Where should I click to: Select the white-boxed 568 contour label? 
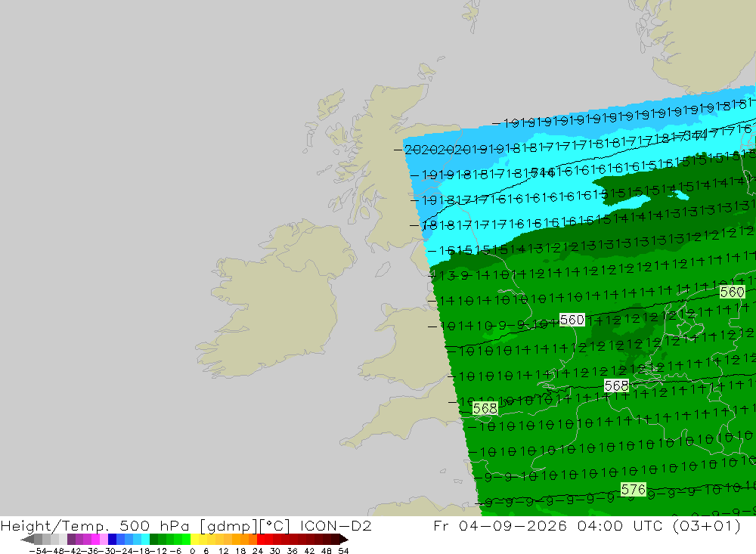(x=616, y=385)
